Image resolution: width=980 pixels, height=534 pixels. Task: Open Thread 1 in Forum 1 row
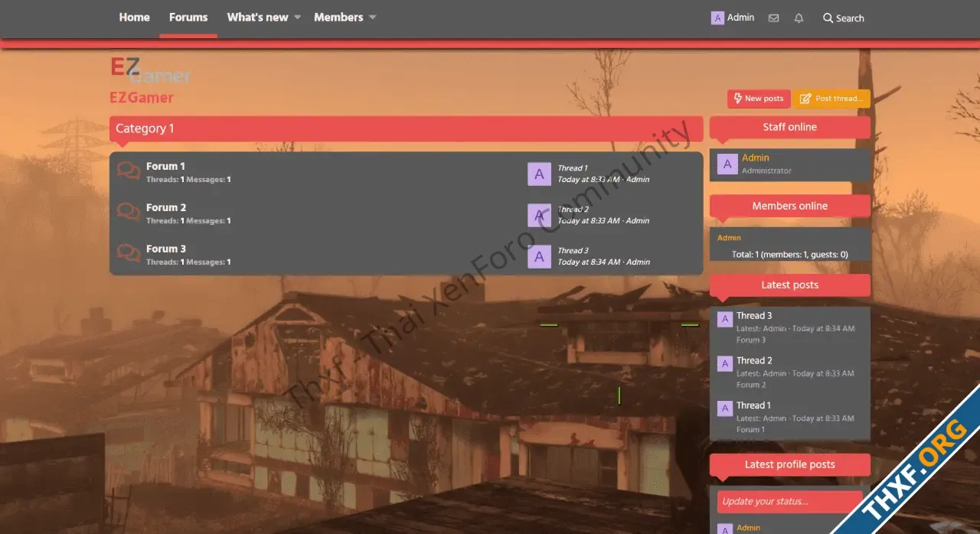(572, 168)
